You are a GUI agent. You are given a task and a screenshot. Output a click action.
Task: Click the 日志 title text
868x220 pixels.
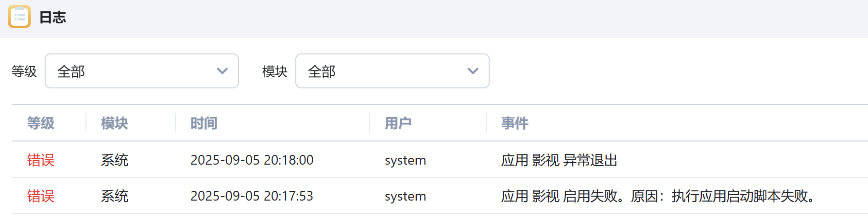point(52,17)
